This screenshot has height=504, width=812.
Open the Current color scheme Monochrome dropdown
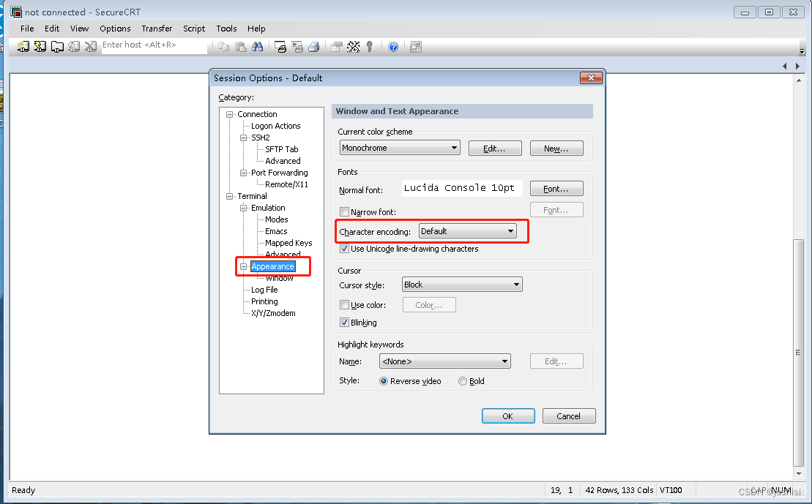click(400, 148)
